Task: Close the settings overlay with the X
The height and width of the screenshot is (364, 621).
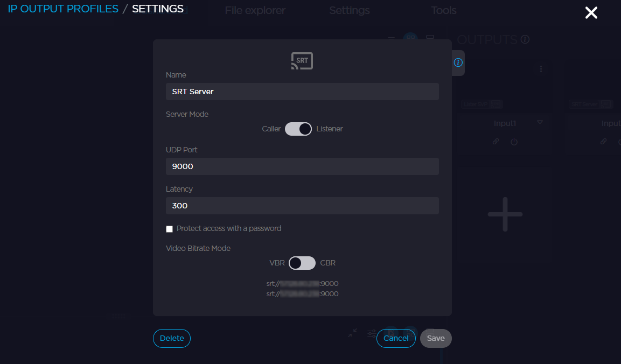Action: [591, 13]
